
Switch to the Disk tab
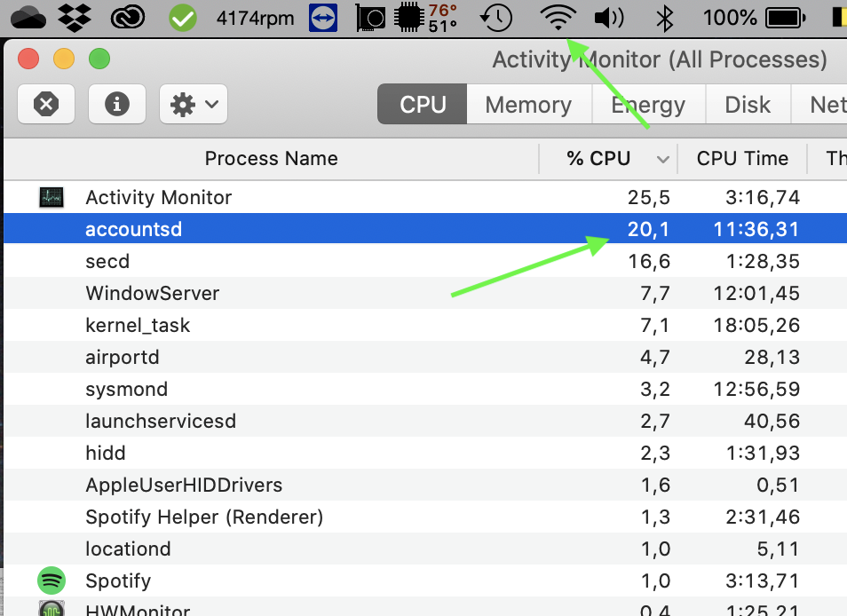[x=748, y=105]
